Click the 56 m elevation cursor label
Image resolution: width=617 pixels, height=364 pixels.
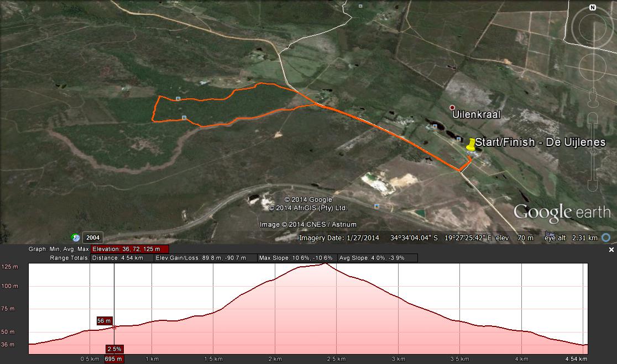(x=104, y=321)
